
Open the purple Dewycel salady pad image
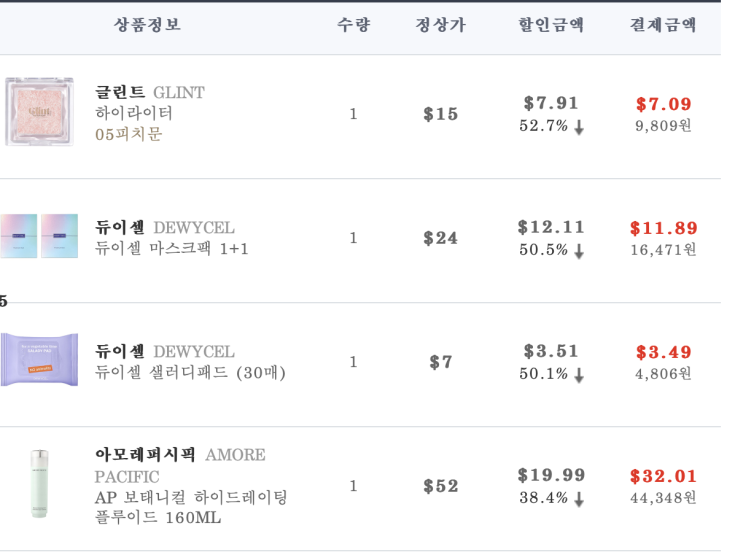tap(39, 360)
